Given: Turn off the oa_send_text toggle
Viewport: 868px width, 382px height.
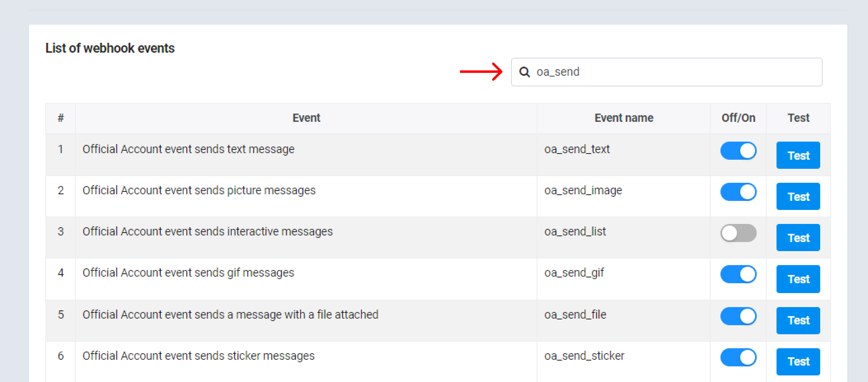Looking at the screenshot, I should point(738,151).
